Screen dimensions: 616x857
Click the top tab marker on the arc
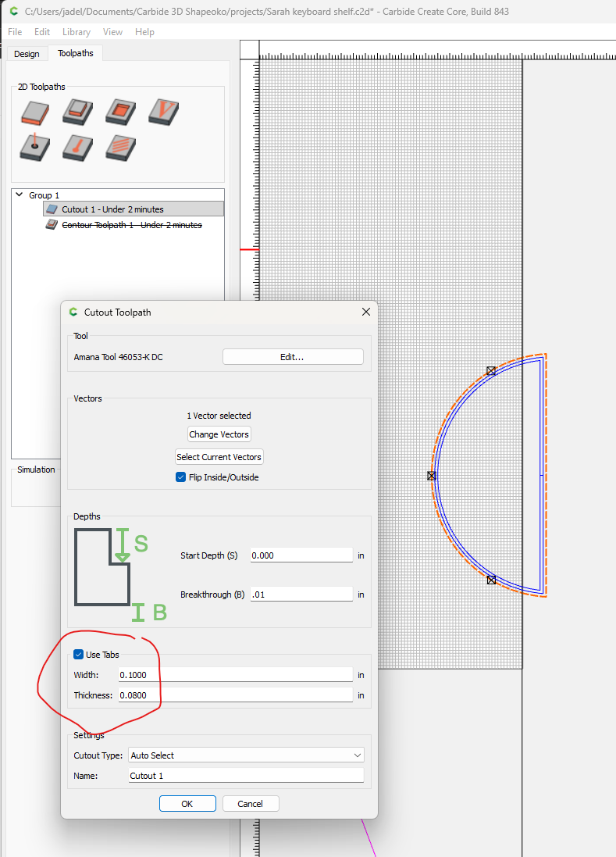pos(491,370)
